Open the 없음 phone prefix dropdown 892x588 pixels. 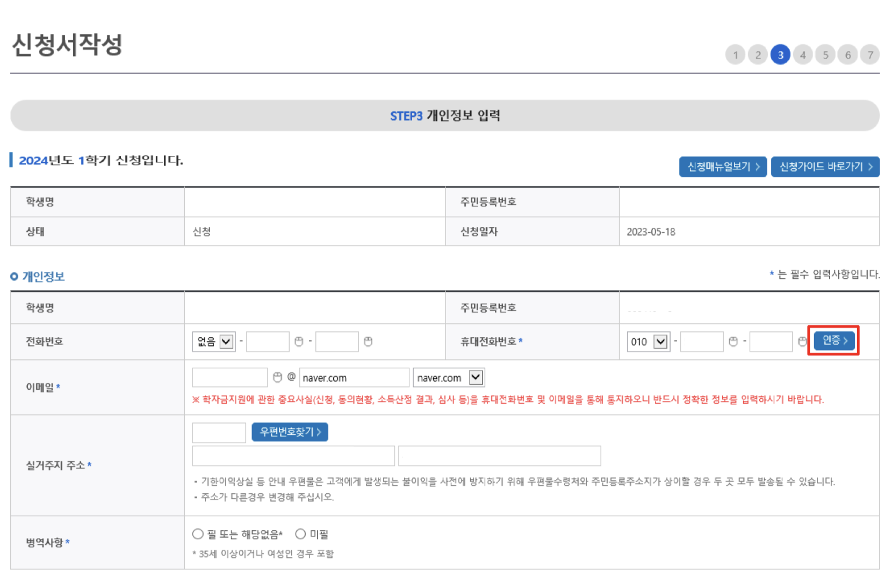click(x=213, y=341)
